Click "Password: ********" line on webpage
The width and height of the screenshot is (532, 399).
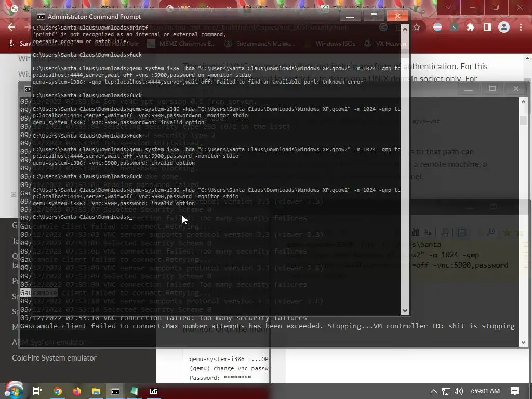tap(220, 378)
